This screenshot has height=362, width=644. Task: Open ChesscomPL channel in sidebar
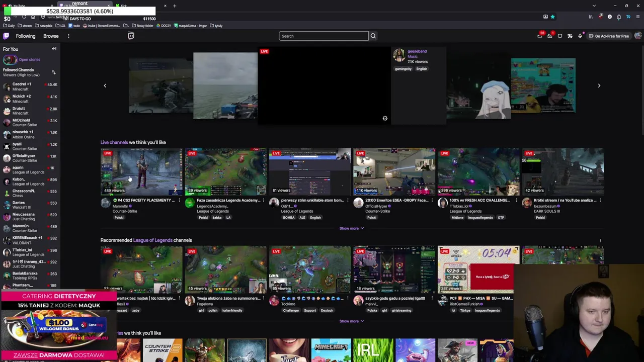[30, 193]
